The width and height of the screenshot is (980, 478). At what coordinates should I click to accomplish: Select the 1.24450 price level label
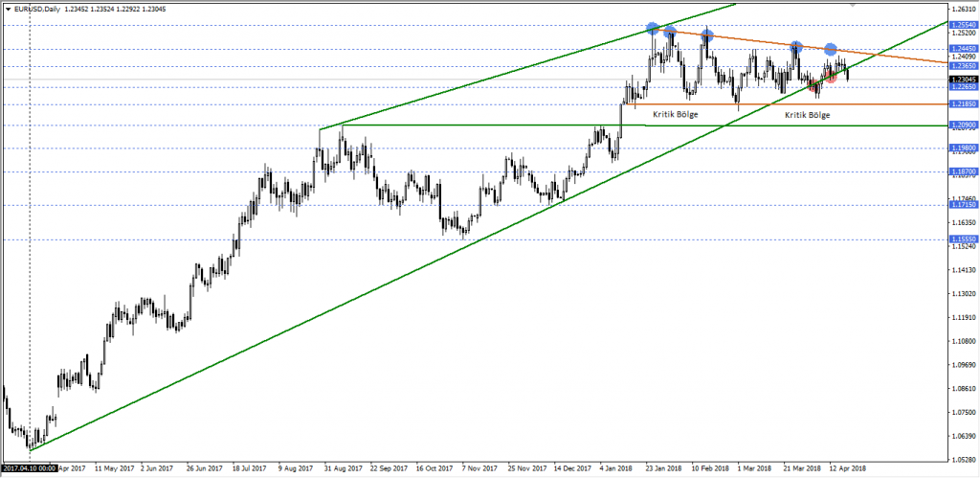pos(963,49)
